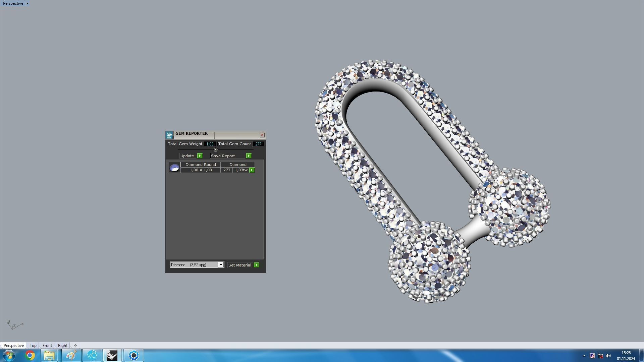Open the Perspective viewport dropdown arrow
The image size is (644, 362).
28,3
